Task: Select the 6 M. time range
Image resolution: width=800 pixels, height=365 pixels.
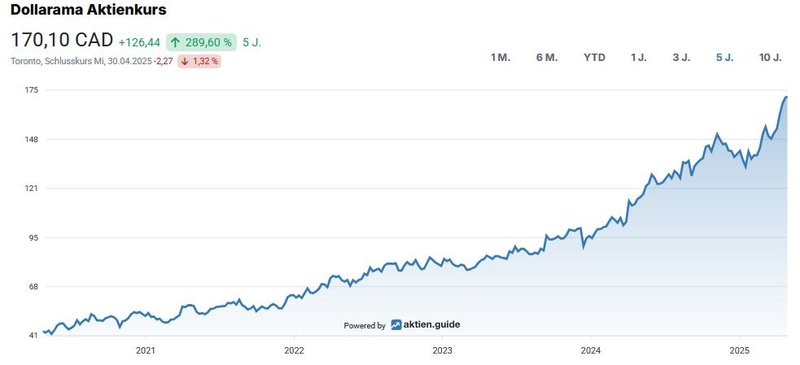Action: 546,57
